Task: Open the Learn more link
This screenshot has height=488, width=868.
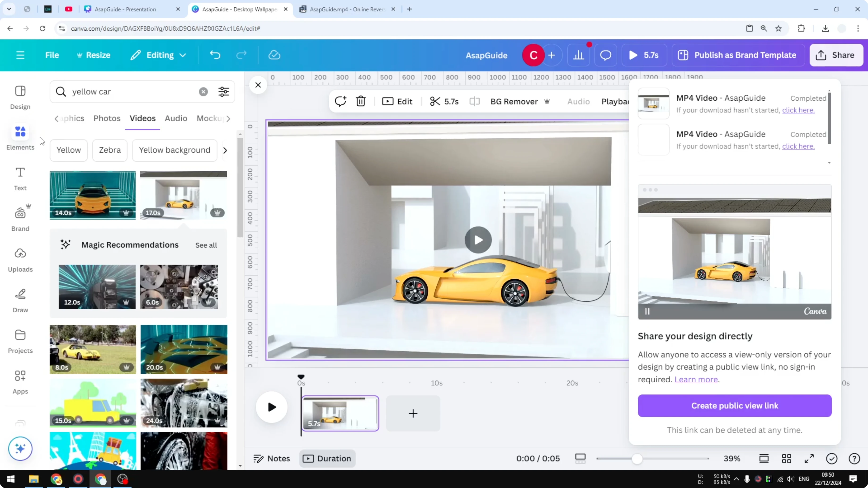Action: tap(696, 379)
